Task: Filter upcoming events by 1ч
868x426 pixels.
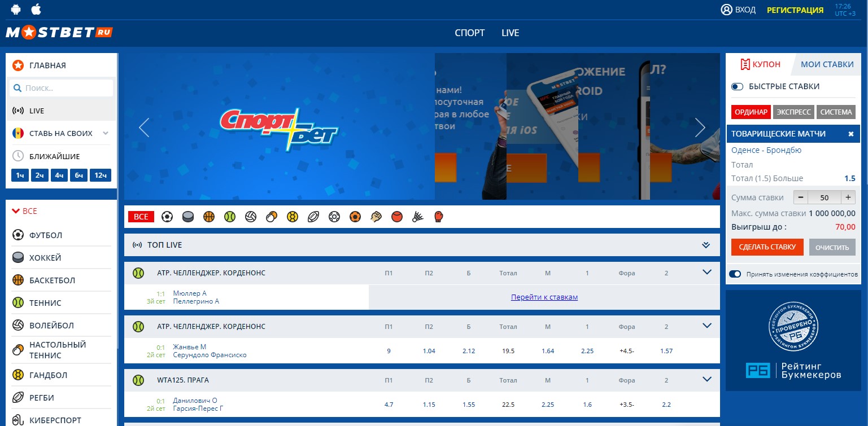Action: pyautogui.click(x=20, y=175)
